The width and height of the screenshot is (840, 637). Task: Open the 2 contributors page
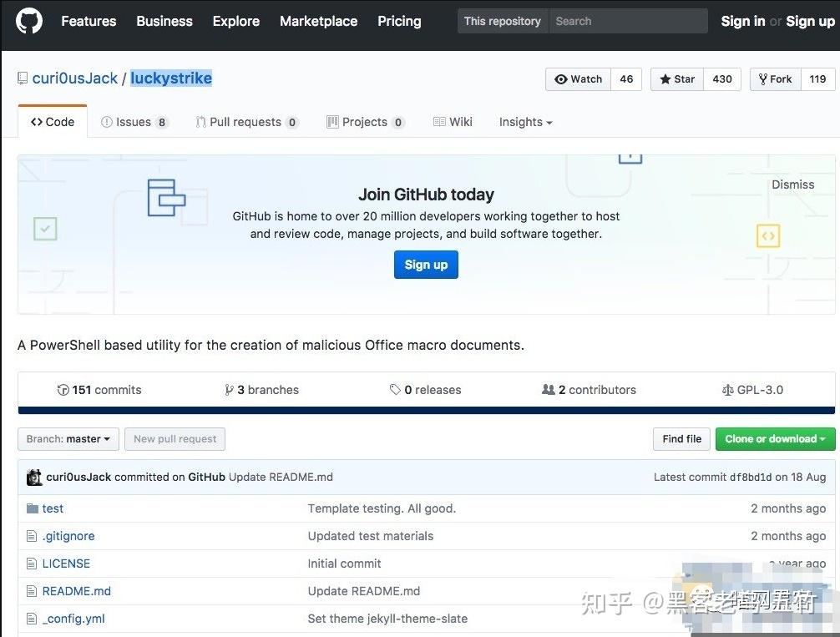click(x=589, y=390)
